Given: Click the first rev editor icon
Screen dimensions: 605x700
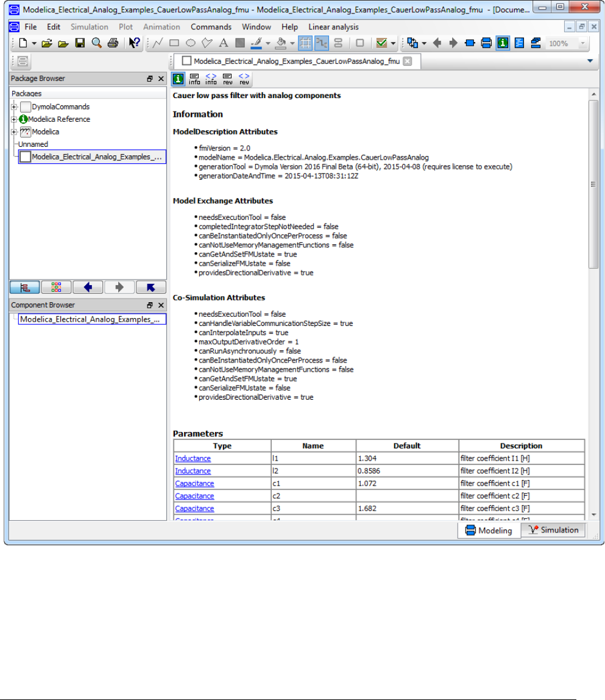Looking at the screenshot, I should 228,79.
